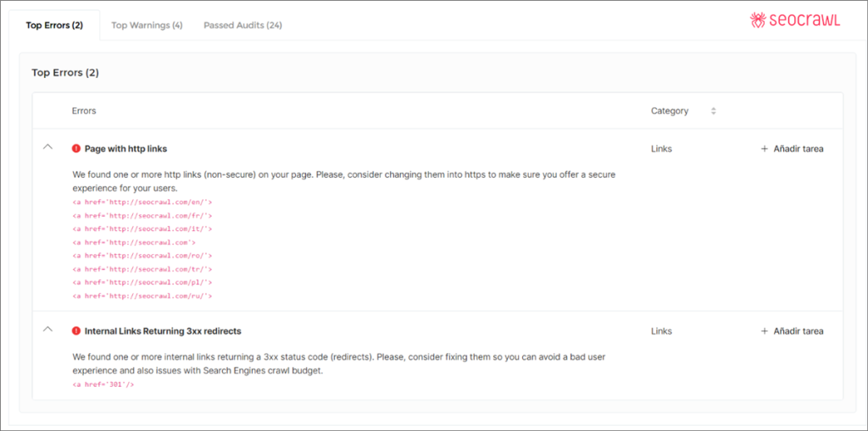
Task: Collapse the Page with http links row
Action: tap(47, 147)
